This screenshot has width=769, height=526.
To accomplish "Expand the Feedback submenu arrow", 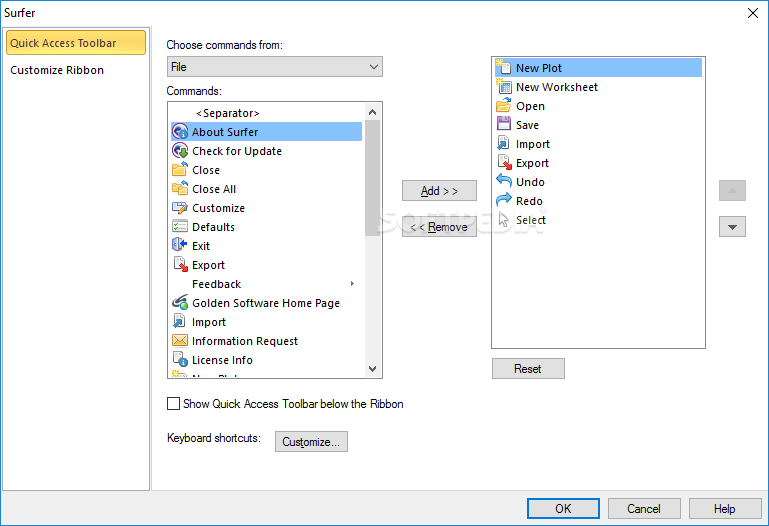I will (352, 284).
